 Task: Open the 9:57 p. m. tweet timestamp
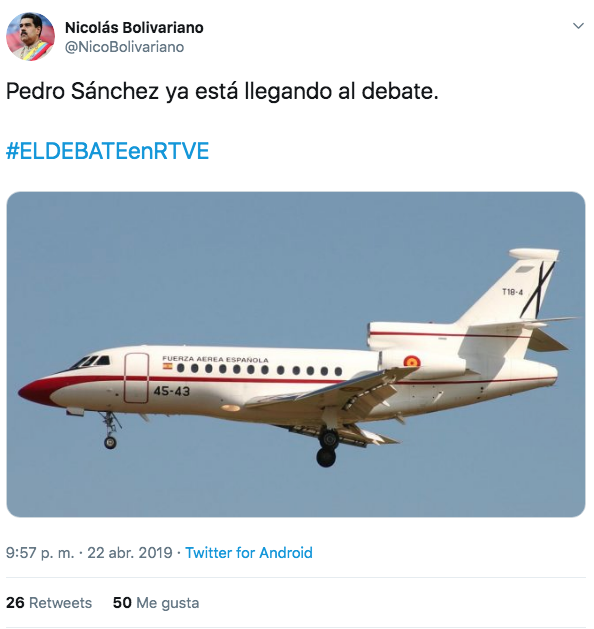(40, 553)
